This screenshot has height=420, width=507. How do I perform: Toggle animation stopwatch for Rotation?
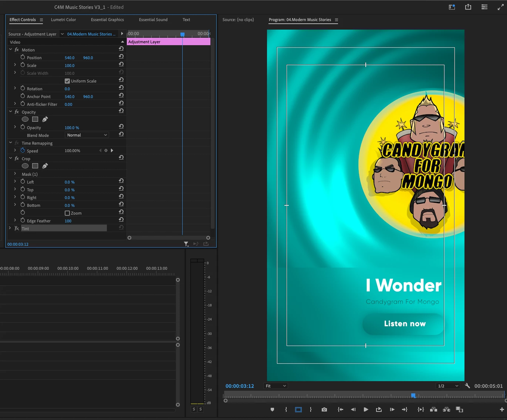(23, 88)
